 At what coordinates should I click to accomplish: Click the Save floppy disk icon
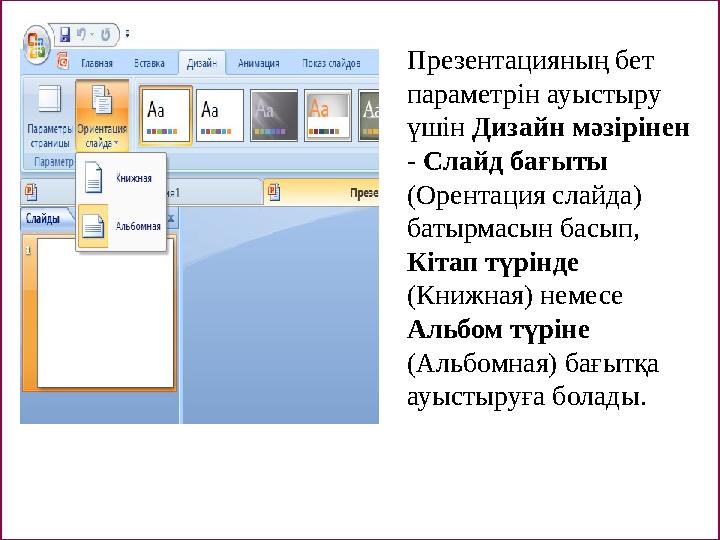(65, 34)
